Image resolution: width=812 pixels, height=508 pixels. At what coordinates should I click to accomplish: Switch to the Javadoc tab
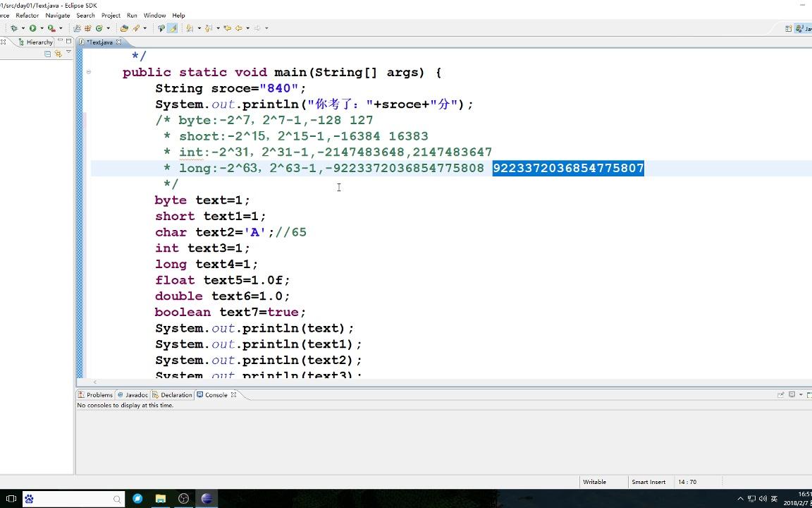click(133, 395)
